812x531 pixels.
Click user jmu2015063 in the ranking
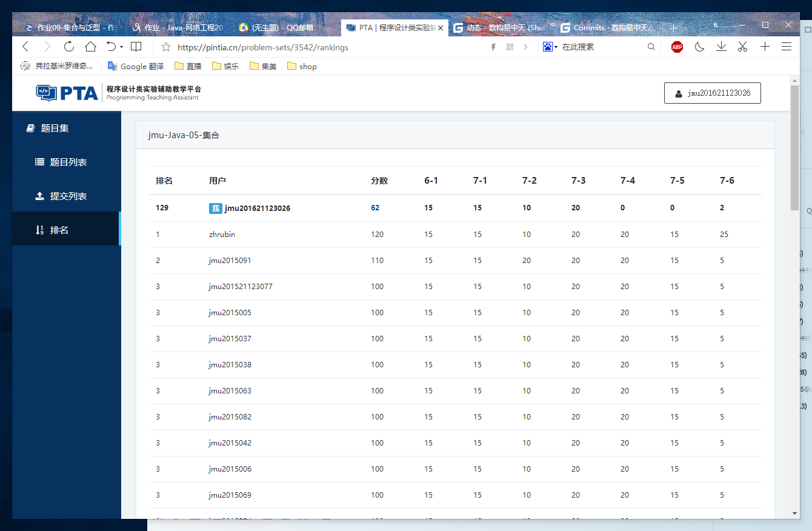pyautogui.click(x=230, y=391)
